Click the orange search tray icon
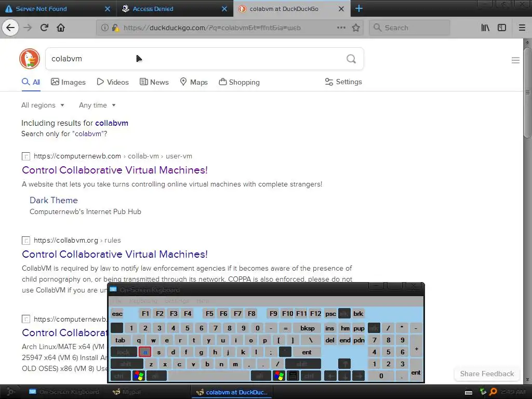 (493, 392)
